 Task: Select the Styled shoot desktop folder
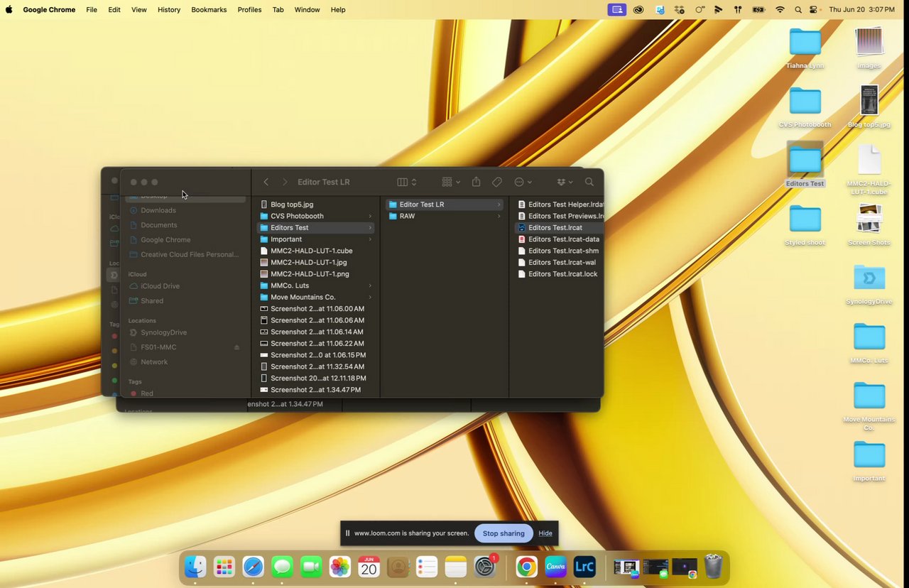[x=805, y=218]
